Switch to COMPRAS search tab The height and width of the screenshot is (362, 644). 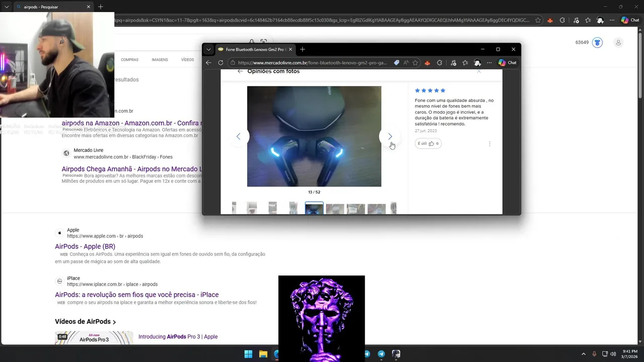[129, 60]
